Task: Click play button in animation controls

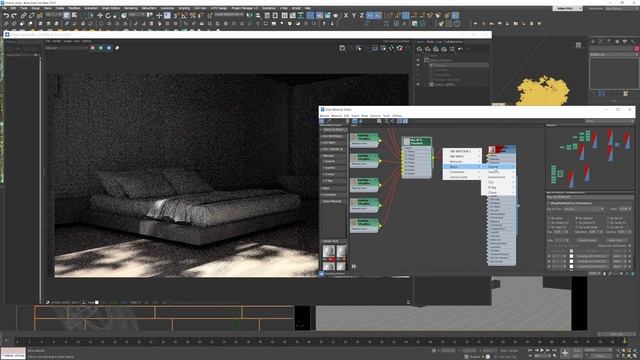Action: click(x=542, y=350)
